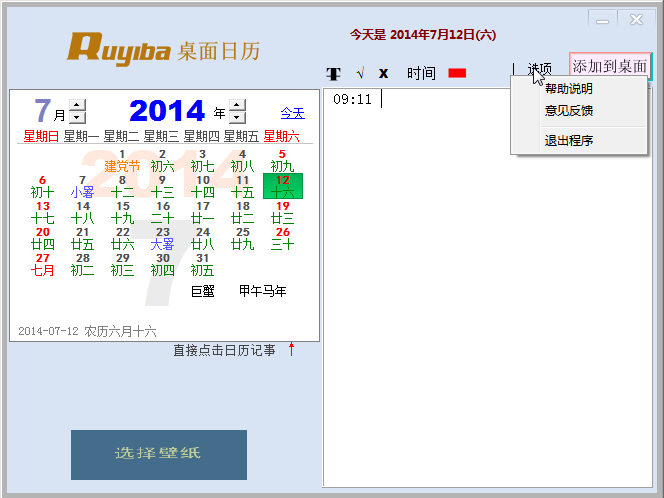Select July 3 初七
Image resolution: width=664 pixels, height=498 pixels.
click(202, 160)
